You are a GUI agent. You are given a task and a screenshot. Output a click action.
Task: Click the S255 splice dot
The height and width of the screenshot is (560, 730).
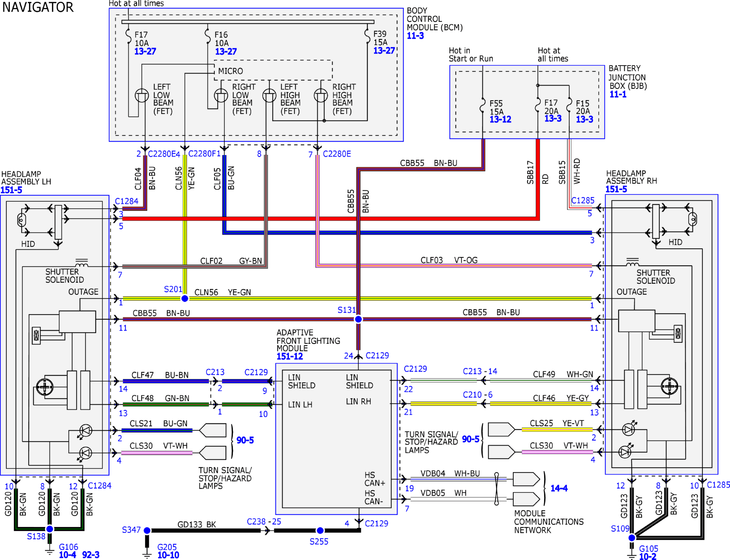[320, 531]
